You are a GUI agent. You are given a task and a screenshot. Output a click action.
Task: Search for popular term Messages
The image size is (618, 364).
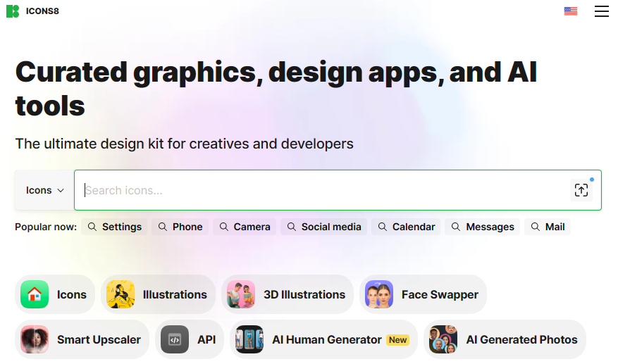[483, 227]
